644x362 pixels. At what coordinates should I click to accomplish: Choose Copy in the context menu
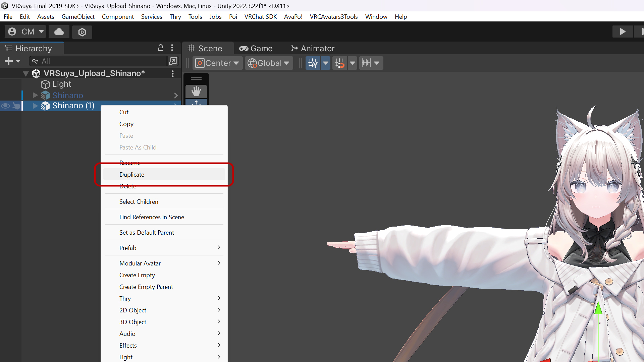(x=164, y=124)
